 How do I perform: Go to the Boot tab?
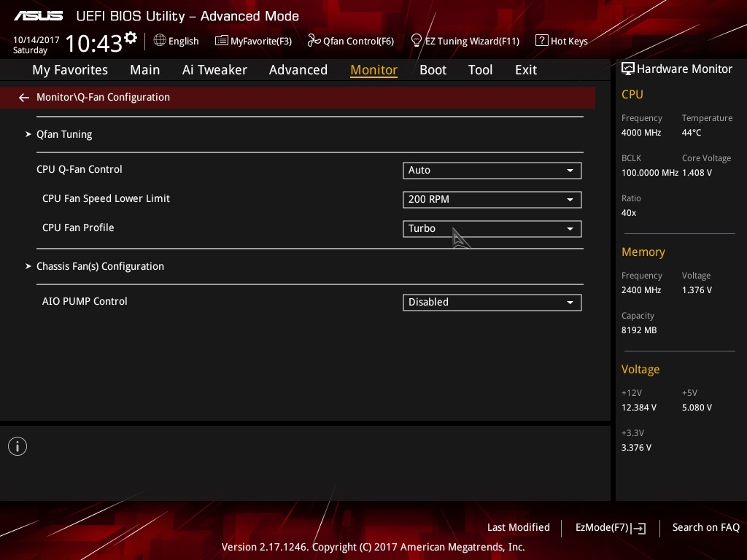tap(433, 70)
